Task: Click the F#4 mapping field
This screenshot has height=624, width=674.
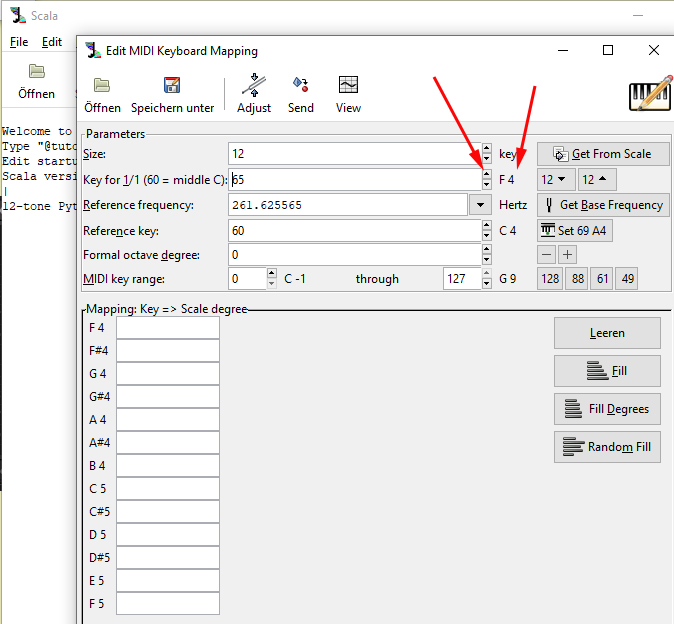Action: click(168, 351)
